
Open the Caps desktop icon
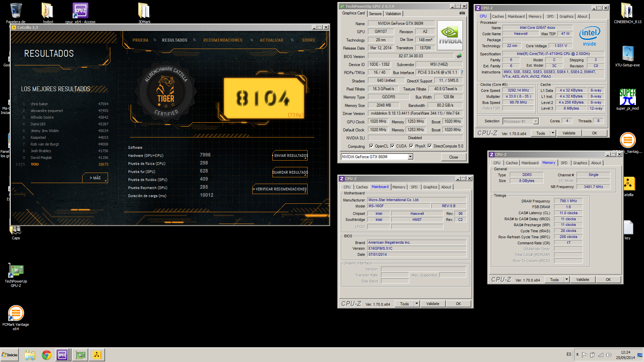(x=16, y=233)
